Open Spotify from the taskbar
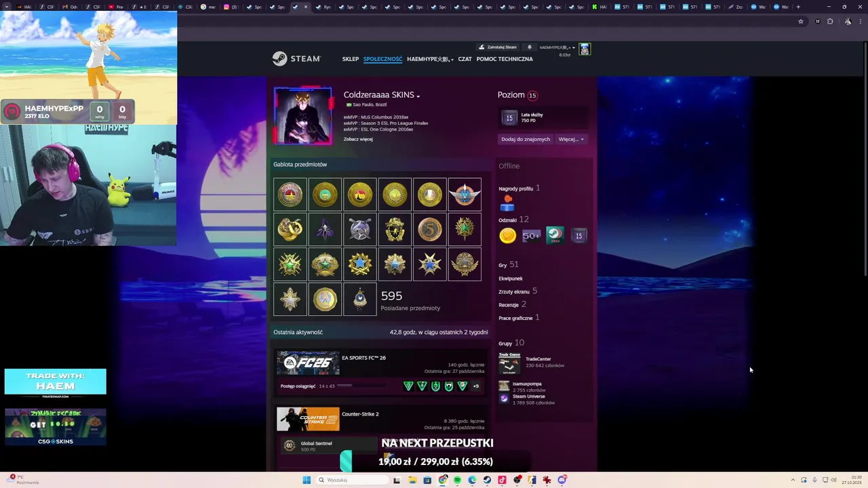Screen dimensions: 868x488 coord(458,480)
